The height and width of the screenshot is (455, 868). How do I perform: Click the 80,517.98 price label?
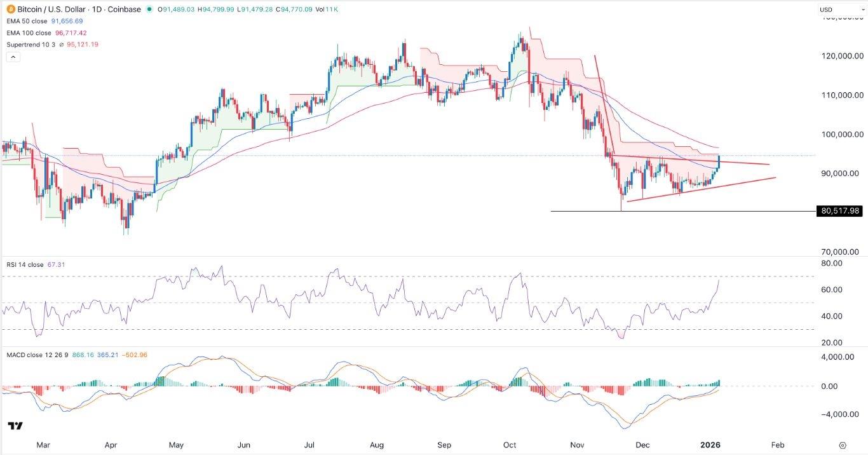839,211
